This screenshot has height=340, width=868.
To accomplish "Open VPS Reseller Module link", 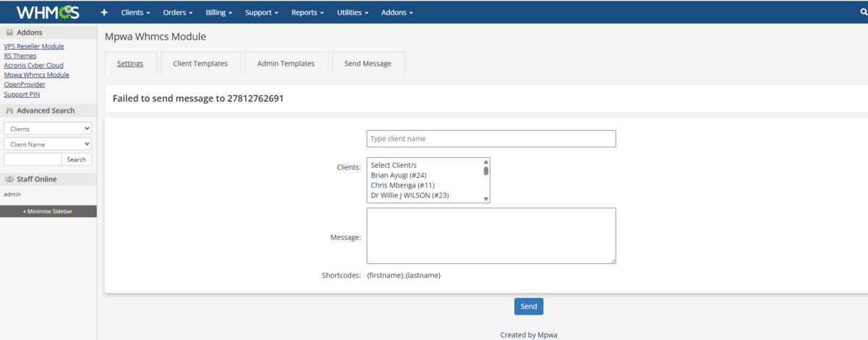I will (34, 46).
